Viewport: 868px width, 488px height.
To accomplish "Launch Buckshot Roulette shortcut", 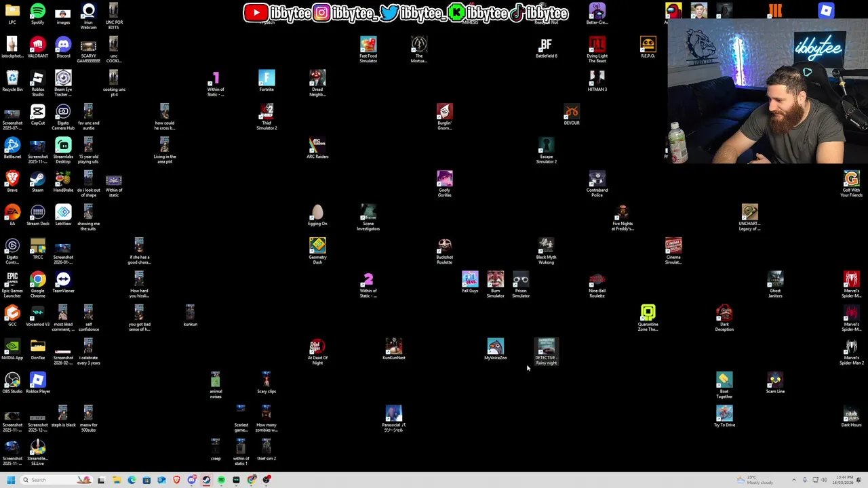I will (444, 251).
